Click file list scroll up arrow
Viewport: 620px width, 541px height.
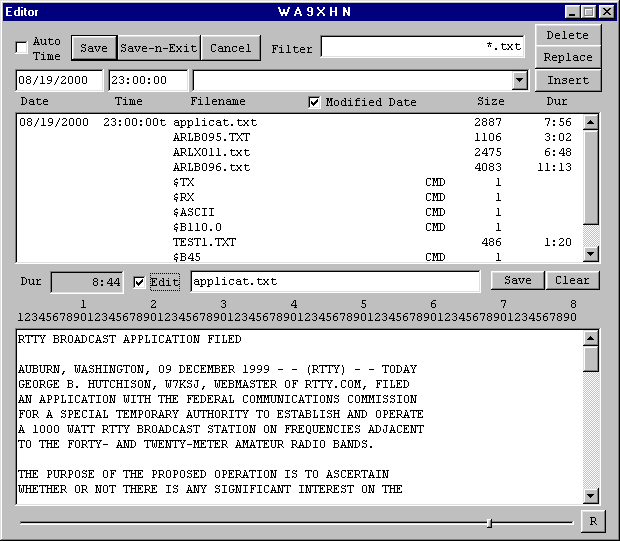click(x=590, y=123)
